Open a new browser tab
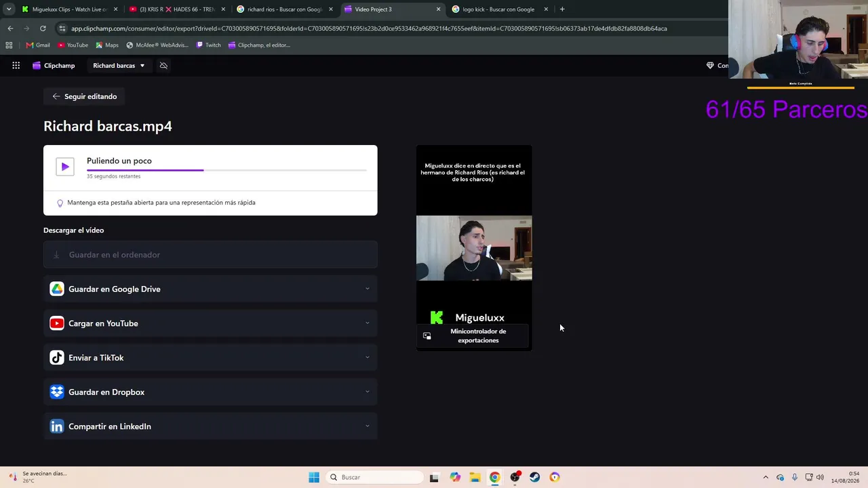The width and height of the screenshot is (868, 488). 562,9
